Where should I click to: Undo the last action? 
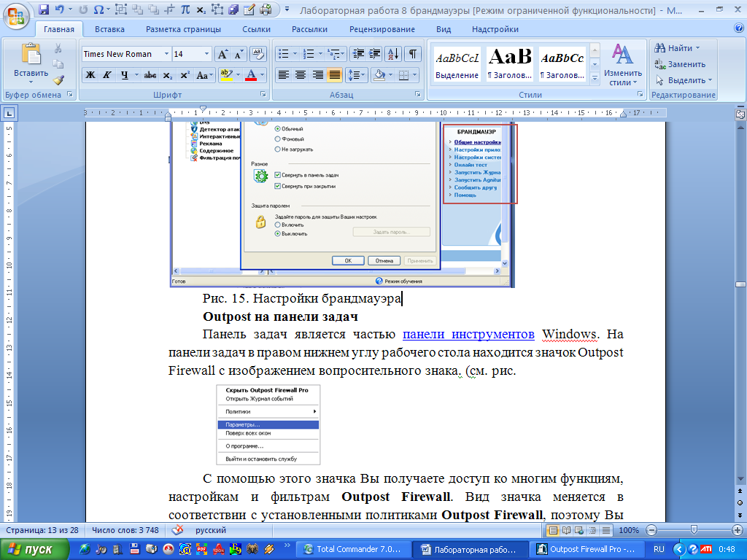click(59, 9)
